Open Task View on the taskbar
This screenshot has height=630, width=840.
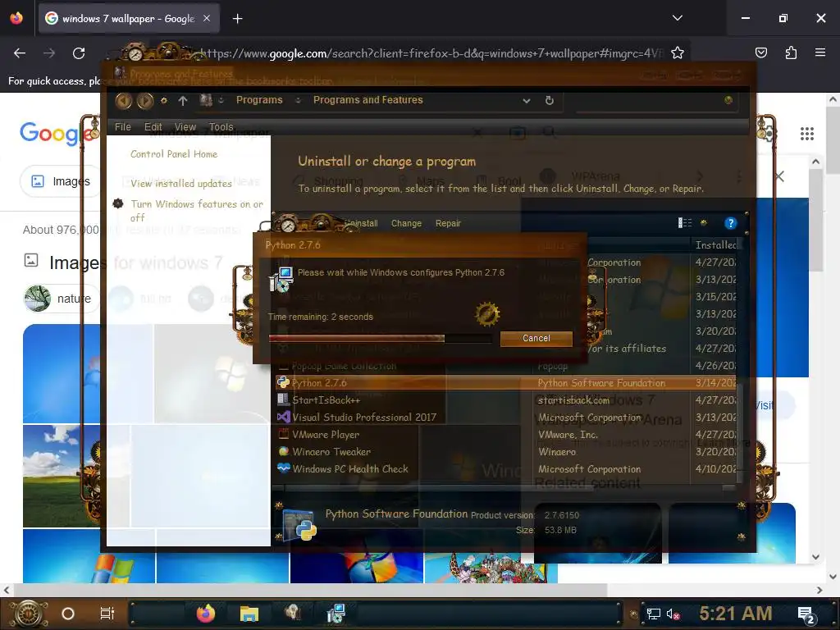point(107,614)
